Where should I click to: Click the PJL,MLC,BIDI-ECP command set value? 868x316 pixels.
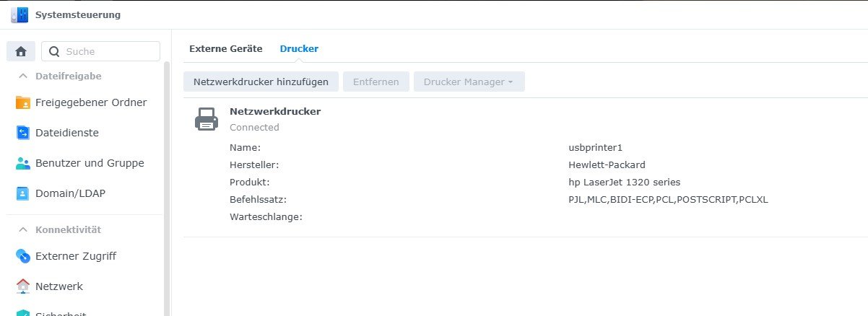669,200
